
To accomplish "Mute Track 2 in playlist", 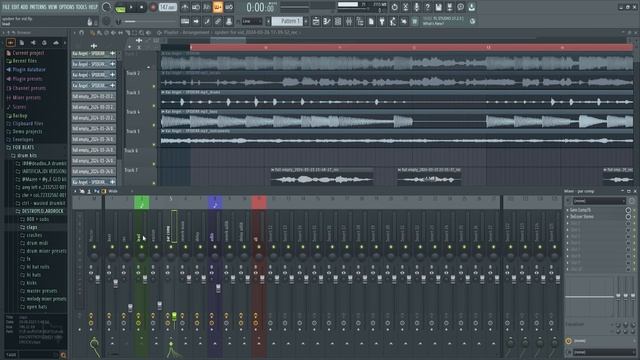I will coord(154,87).
